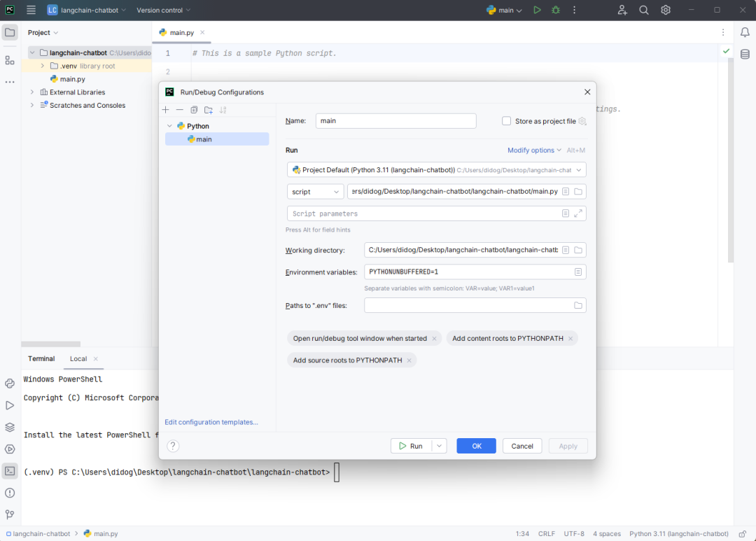The width and height of the screenshot is (756, 541).
Task: Create new configuration folder
Action: click(209, 110)
